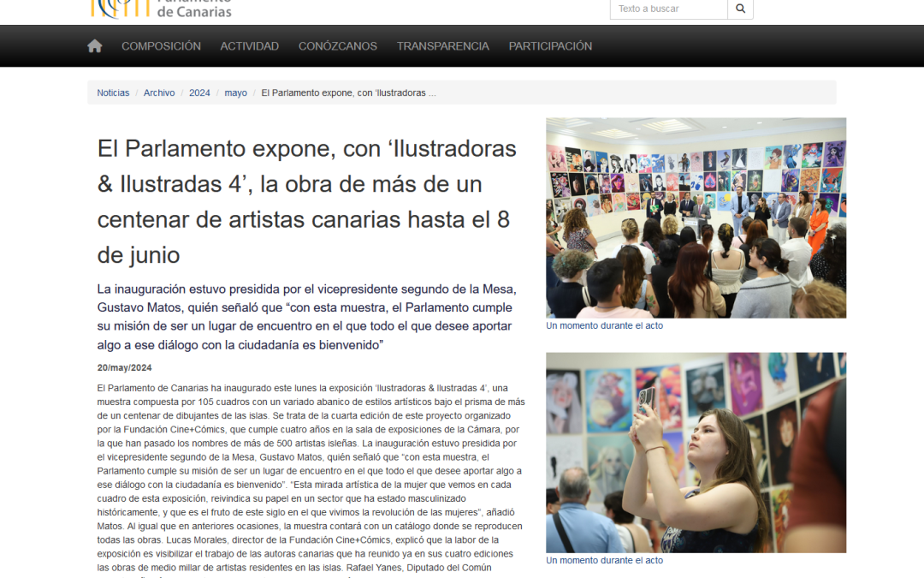Open the ACTIVIDAD menu

[x=249, y=46]
